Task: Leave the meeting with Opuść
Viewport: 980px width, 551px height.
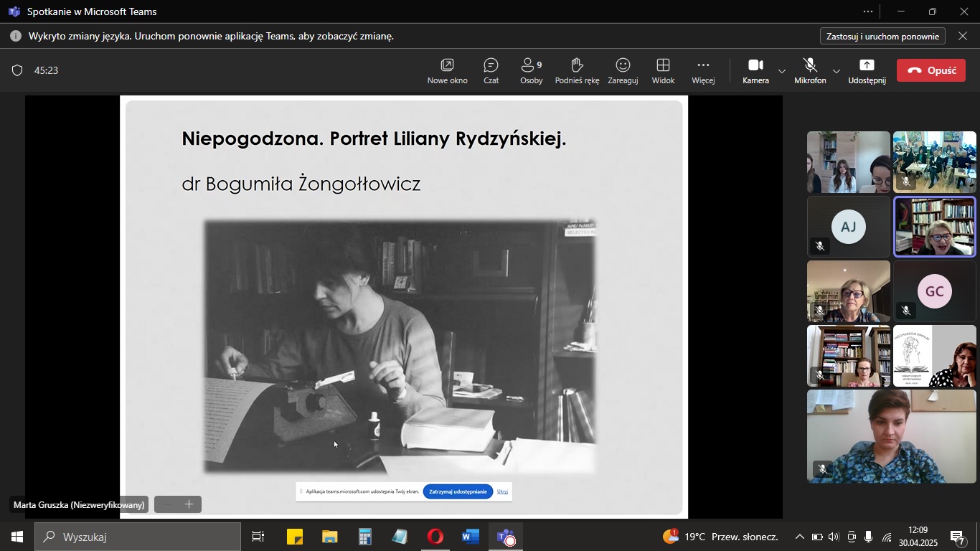Action: pyautogui.click(x=931, y=70)
